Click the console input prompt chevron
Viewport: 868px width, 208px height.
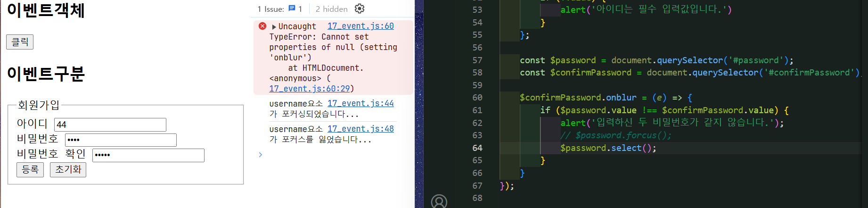point(261,154)
